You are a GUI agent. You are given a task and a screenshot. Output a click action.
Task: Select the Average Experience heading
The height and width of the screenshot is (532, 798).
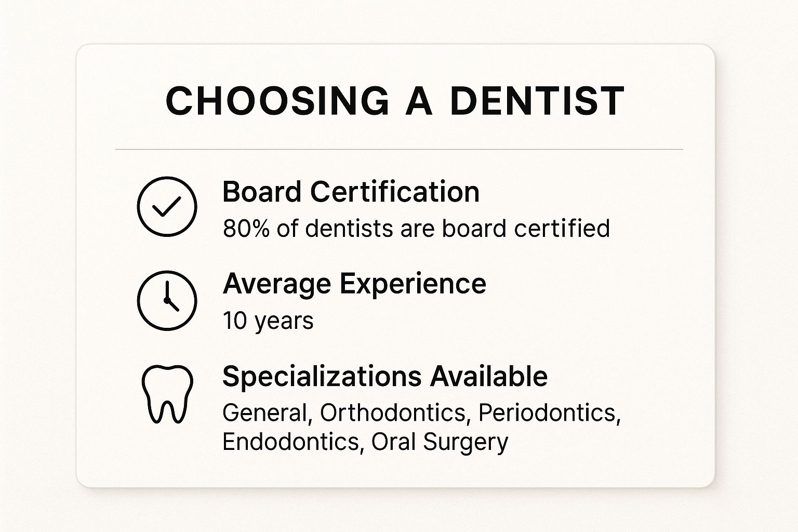coord(354,284)
